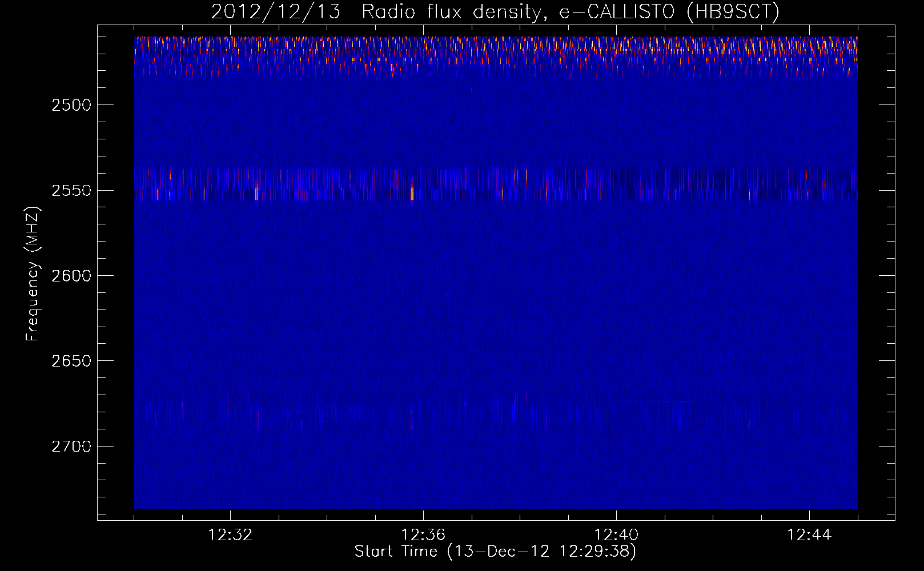Viewport: 924px width, 571px height.
Task: Click the 12:40 time tick label
Action: click(x=616, y=535)
